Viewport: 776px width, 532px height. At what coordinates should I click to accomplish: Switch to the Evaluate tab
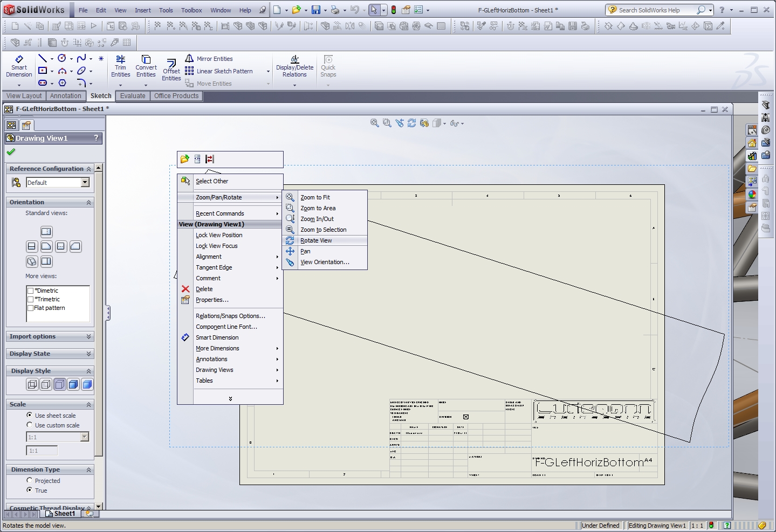[133, 96]
